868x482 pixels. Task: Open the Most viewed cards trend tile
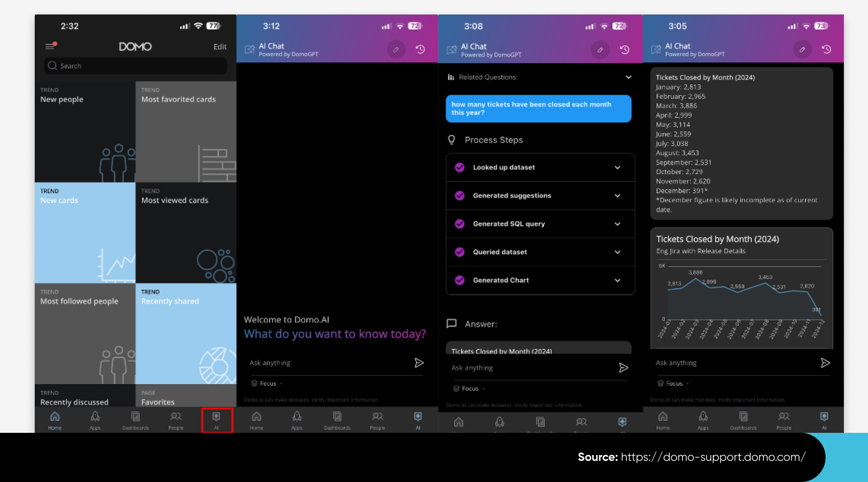[186, 232]
